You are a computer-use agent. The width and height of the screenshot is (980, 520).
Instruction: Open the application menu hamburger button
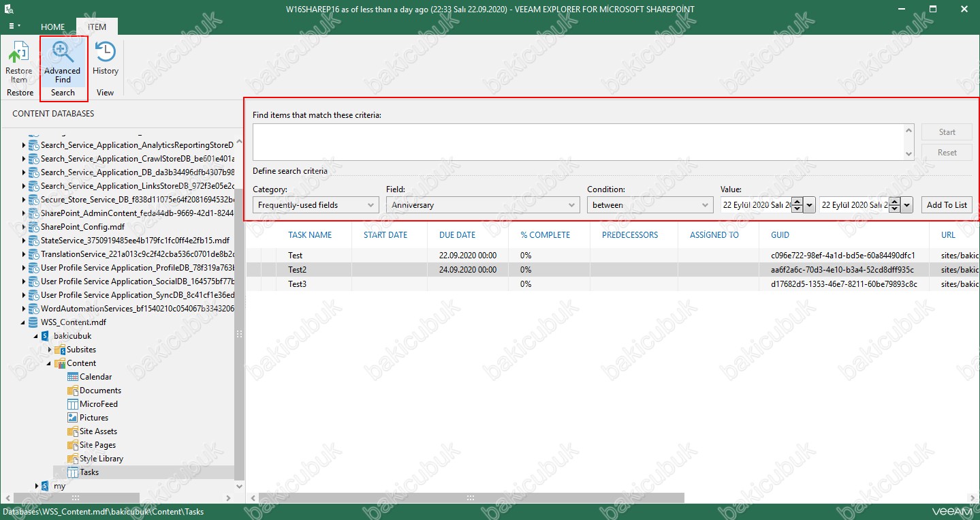tap(14, 26)
